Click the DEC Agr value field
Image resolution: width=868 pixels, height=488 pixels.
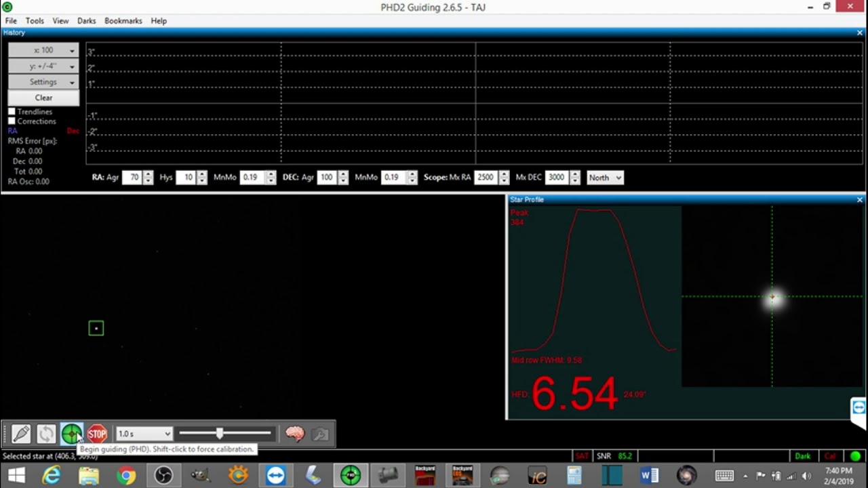(328, 178)
